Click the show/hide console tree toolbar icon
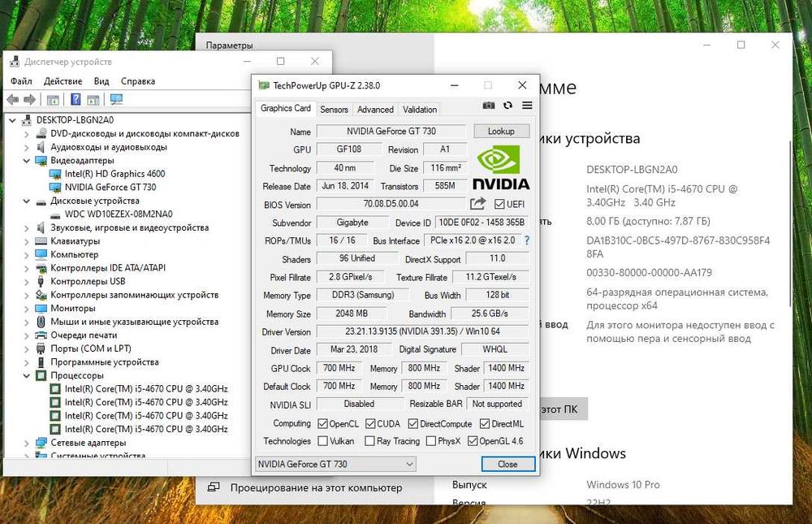812x524 pixels. 53,99
